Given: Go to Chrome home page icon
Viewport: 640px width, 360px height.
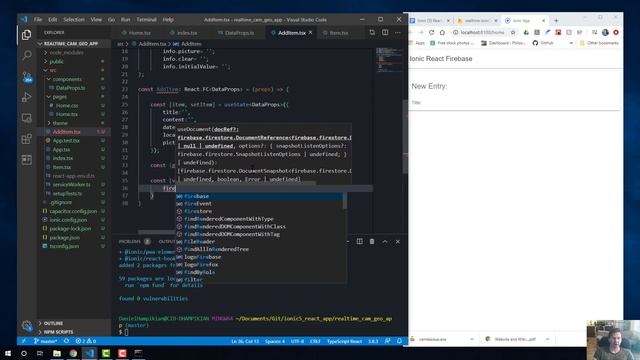Looking at the screenshot, I should 442,32.
